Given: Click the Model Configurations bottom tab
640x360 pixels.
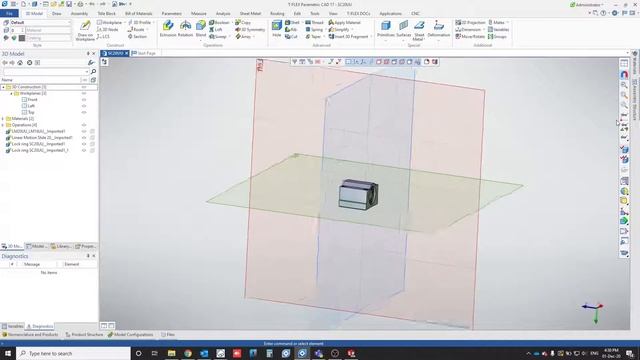Looking at the screenshot, I should point(131,335).
